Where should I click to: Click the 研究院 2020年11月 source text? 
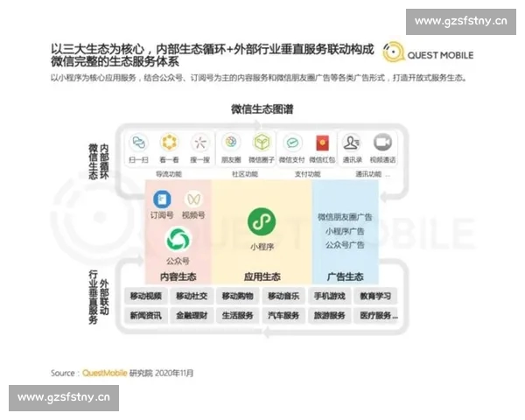coord(161,373)
